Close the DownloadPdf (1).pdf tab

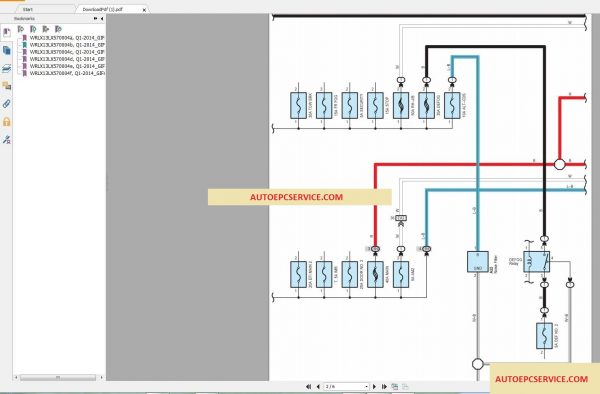coord(144,10)
